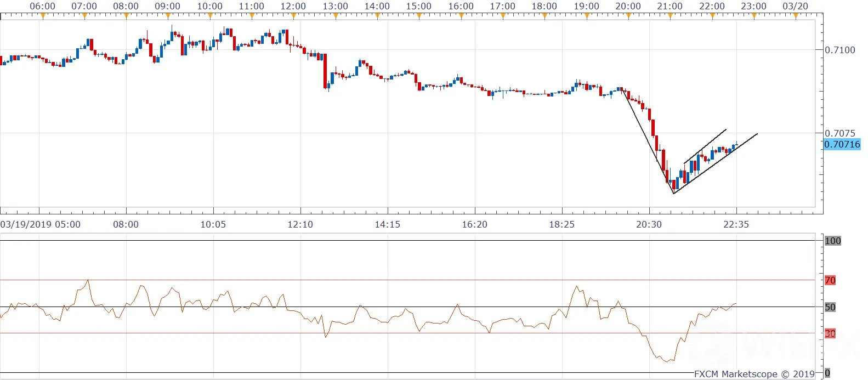Click the orange marker under 18:00
Viewport: 868px width, 380px height.
pyautogui.click(x=545, y=16)
